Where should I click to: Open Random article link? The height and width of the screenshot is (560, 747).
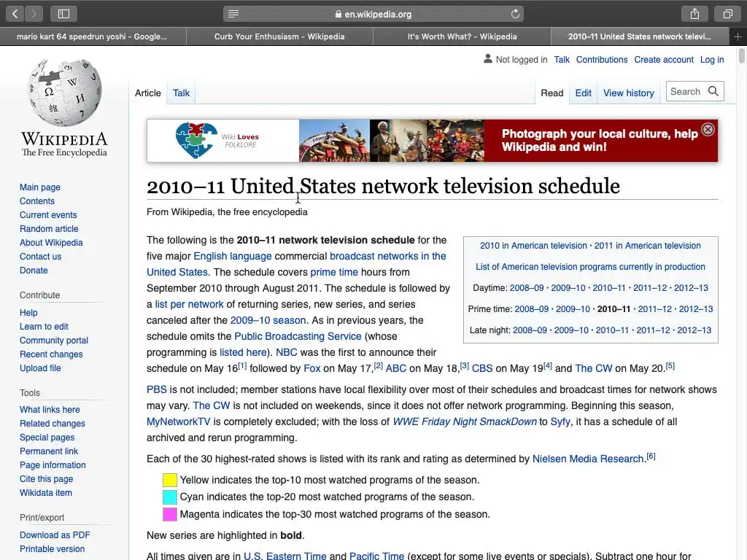tap(49, 228)
